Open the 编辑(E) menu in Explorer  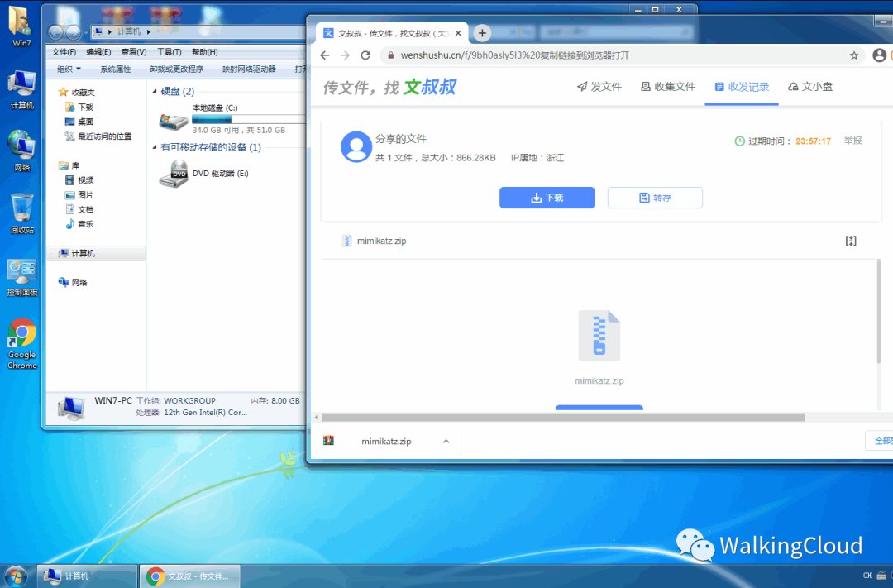pyautogui.click(x=98, y=52)
